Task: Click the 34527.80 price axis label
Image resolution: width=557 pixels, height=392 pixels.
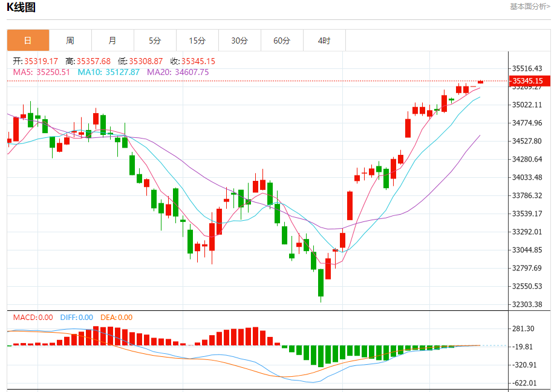Action: tap(527, 141)
